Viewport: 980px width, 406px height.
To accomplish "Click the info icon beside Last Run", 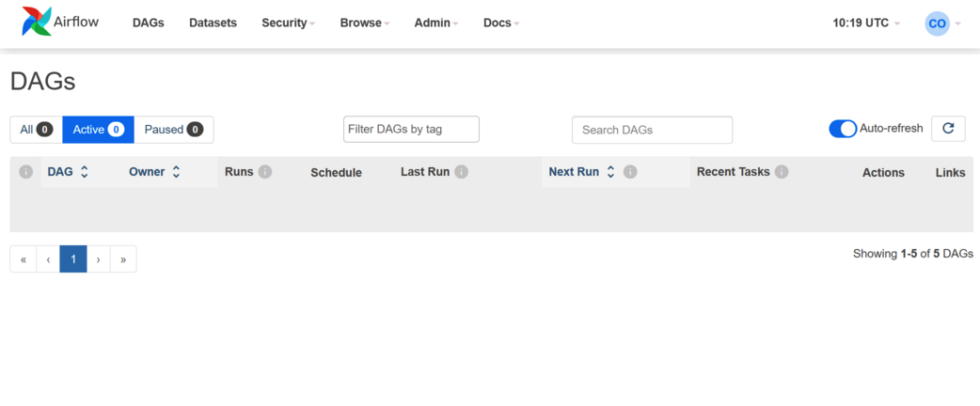I will (461, 172).
